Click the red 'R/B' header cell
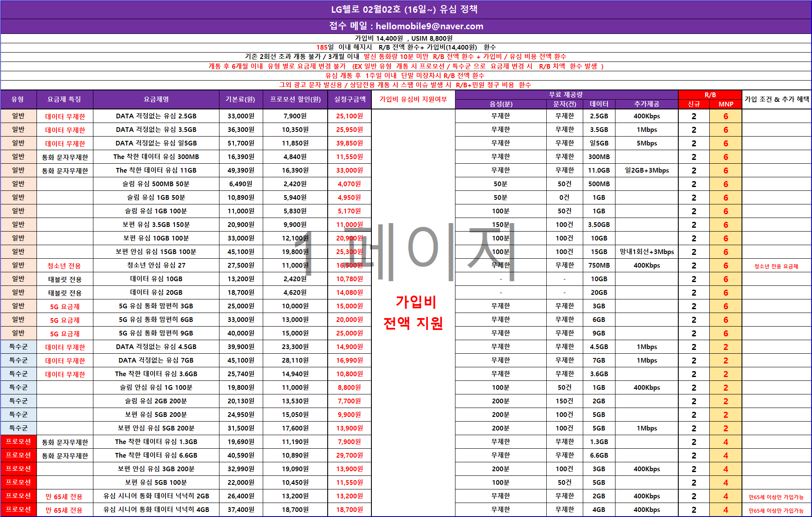The width and height of the screenshot is (812, 517). tap(710, 95)
